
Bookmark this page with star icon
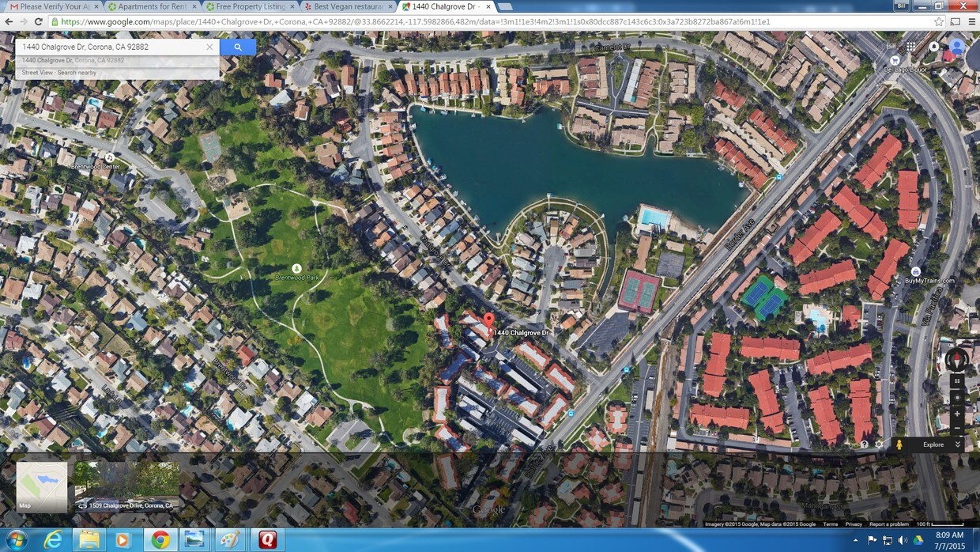click(x=939, y=21)
